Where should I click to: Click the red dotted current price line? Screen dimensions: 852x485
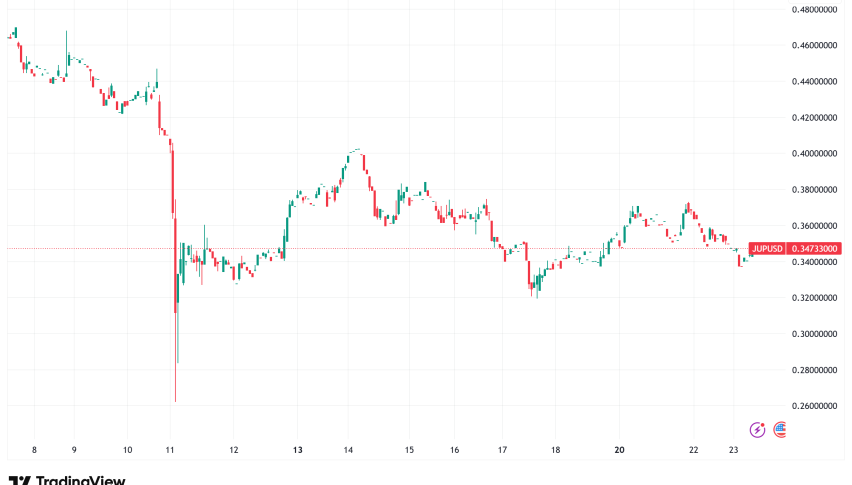400,248
